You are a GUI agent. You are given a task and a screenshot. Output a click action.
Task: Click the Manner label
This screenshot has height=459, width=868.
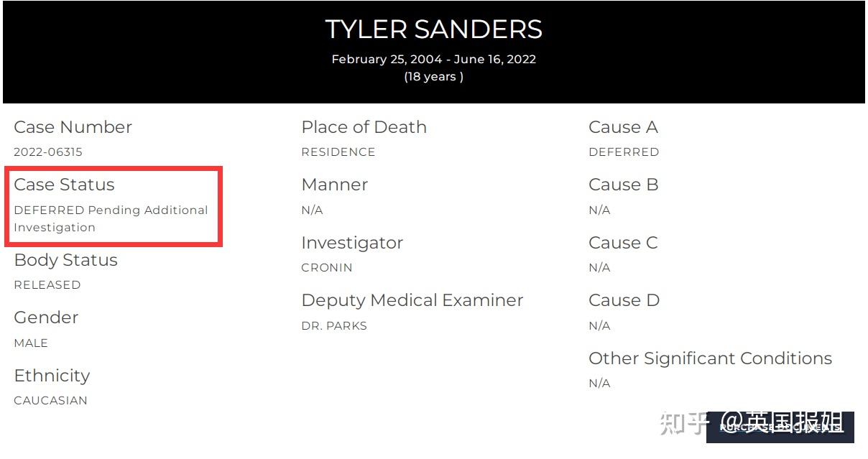(334, 185)
